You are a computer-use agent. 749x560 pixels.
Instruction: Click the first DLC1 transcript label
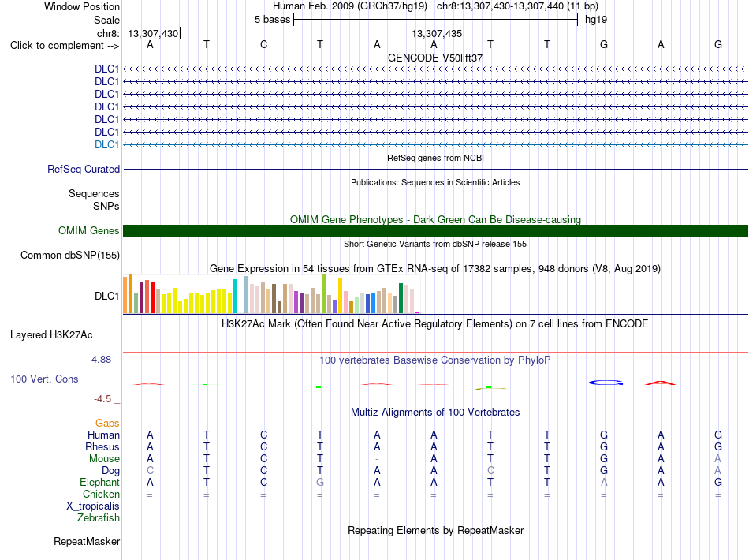pos(106,69)
